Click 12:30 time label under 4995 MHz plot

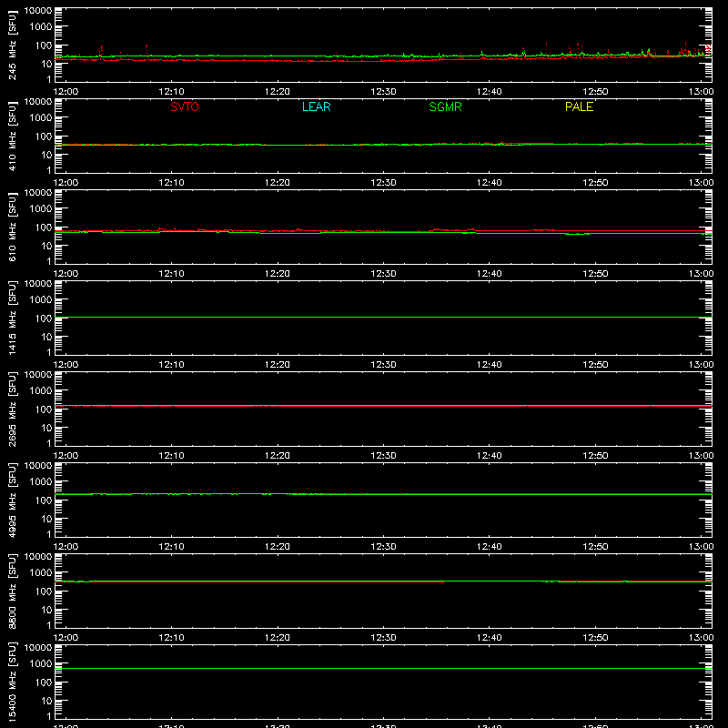point(383,547)
